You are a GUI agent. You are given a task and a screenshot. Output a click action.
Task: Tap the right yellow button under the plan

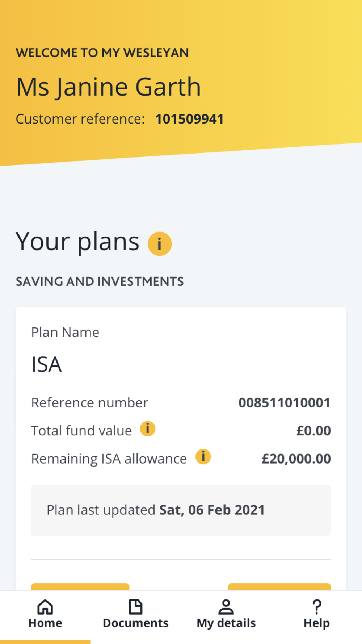(x=279, y=587)
